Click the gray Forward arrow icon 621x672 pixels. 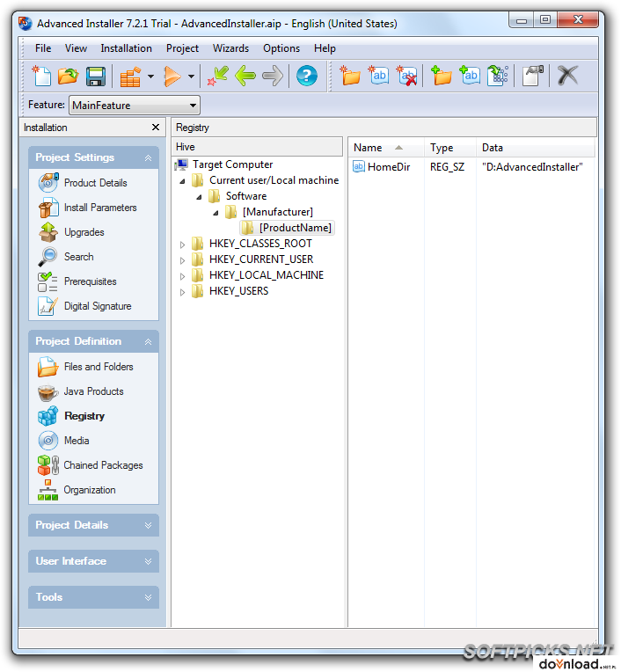(273, 76)
